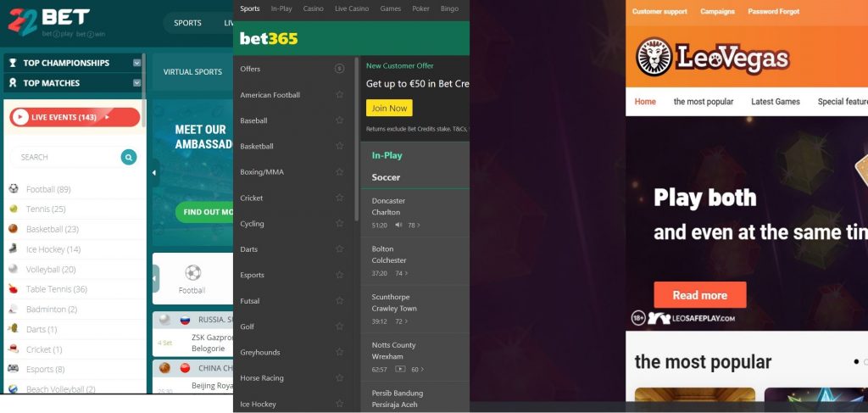The image size is (868, 413).
Task: Click the orange Read more button
Action: [699, 295]
